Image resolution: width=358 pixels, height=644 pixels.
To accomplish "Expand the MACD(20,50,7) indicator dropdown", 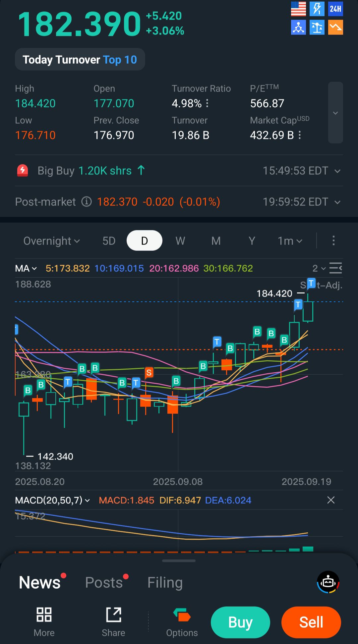I will [x=52, y=500].
